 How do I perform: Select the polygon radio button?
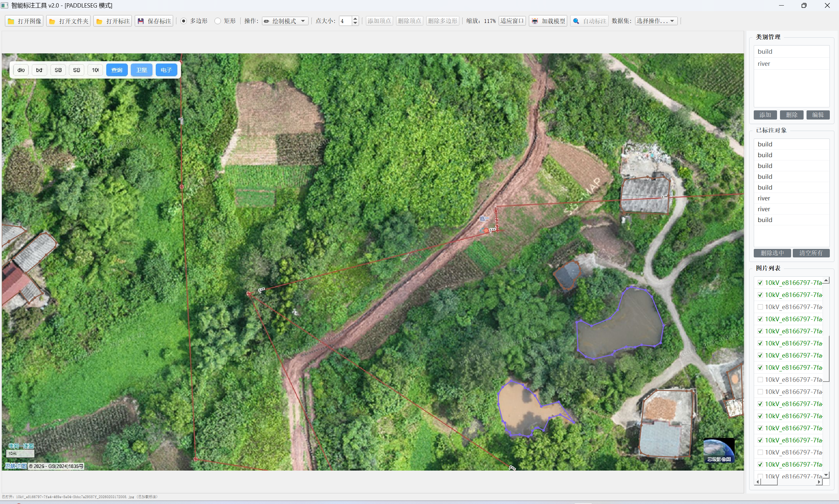click(184, 21)
